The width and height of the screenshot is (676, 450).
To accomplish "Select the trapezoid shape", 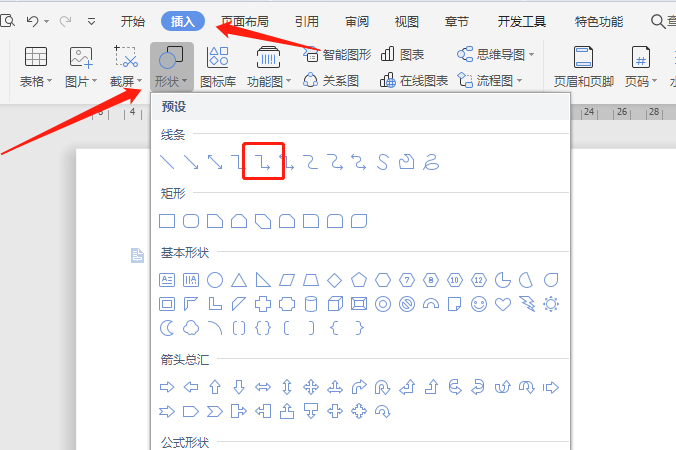I will [311, 280].
